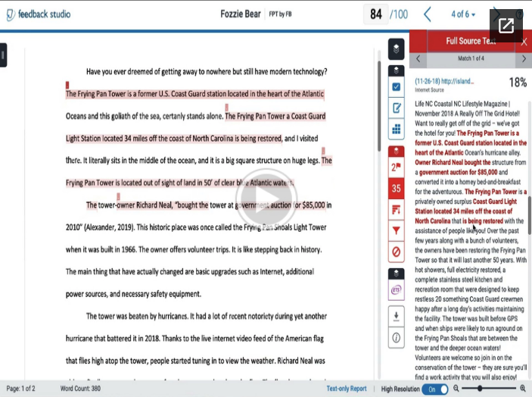Open the island source URL link
Viewport: 532px width, 397px height.
(x=444, y=81)
